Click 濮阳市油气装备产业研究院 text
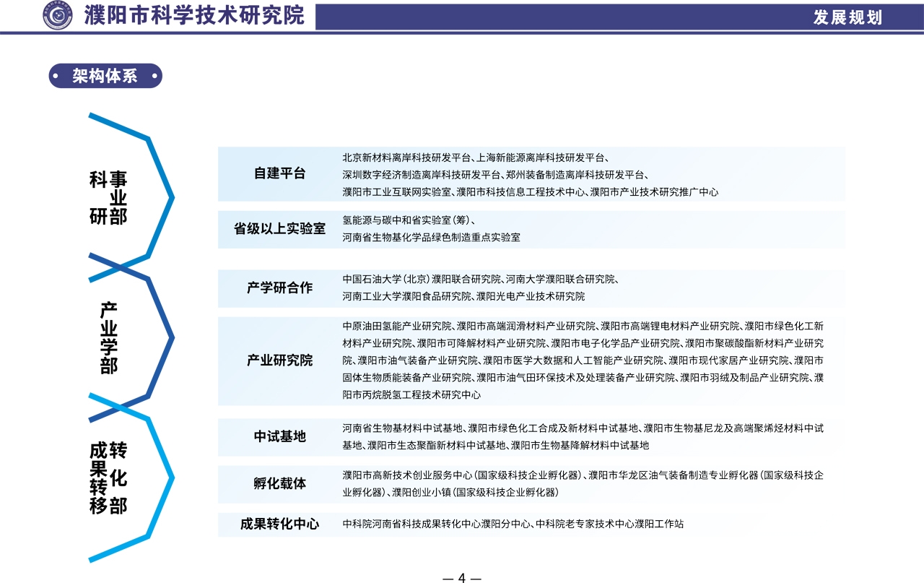The image size is (924, 583). (417, 360)
